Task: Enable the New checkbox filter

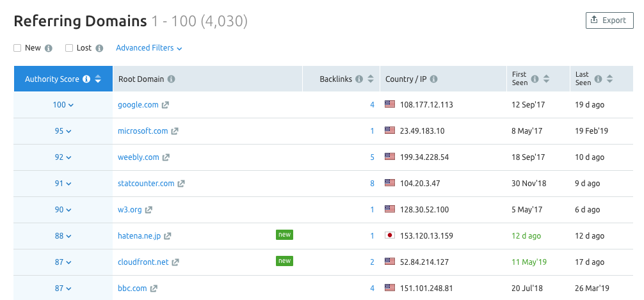Action: click(x=17, y=48)
